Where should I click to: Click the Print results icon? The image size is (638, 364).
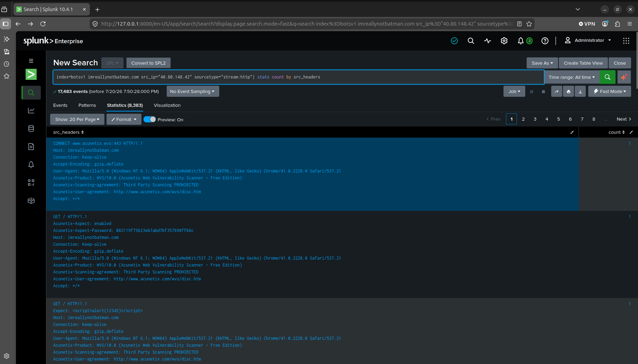(568, 92)
